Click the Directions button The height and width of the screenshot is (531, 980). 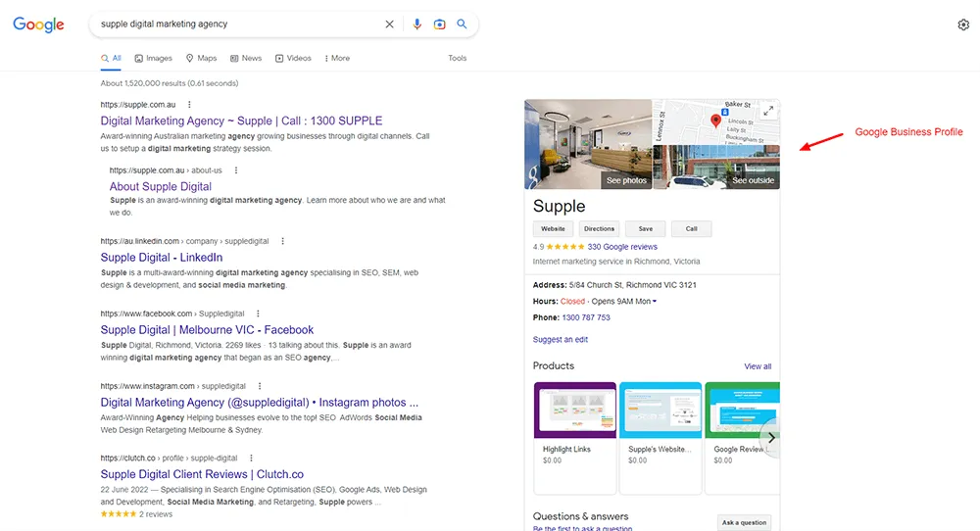[600, 228]
